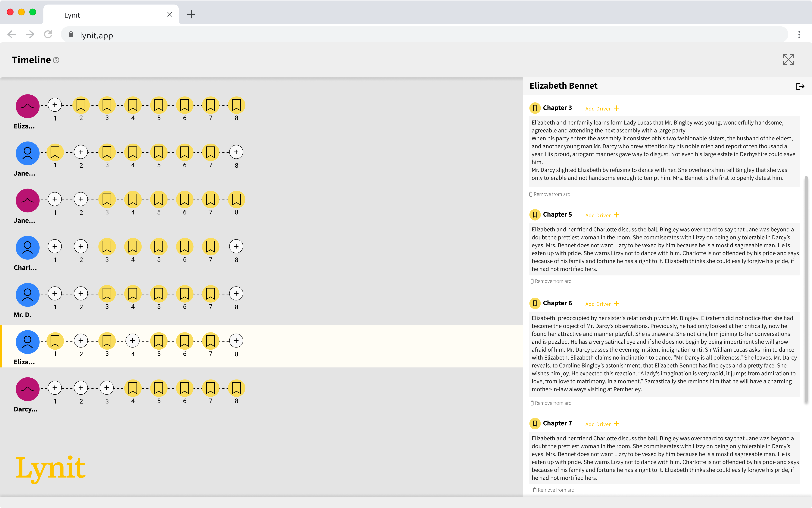This screenshot has height=508, width=812.
Task: Click the Chapter 3 bookmark icon in side panel
Action: pyautogui.click(x=535, y=108)
